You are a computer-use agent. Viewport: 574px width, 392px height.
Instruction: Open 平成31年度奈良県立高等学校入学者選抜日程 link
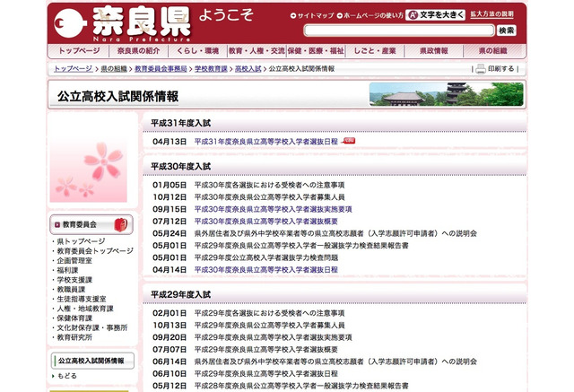pos(265,142)
